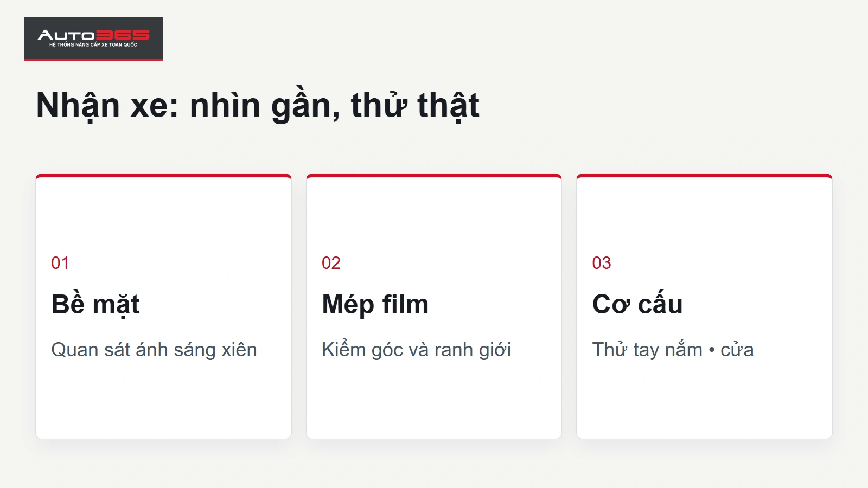This screenshot has height=488, width=868.
Task: Click the Auto365 logo
Action: pyautogui.click(x=93, y=38)
